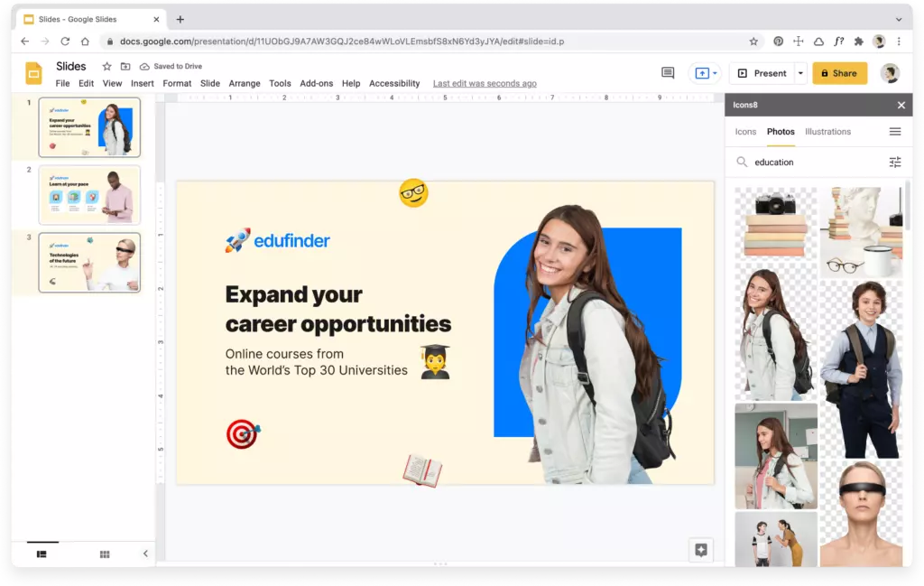Select slide 3 thumbnail 'Technologies of the future'
Viewport: 924px width, 586px height.
(89, 263)
